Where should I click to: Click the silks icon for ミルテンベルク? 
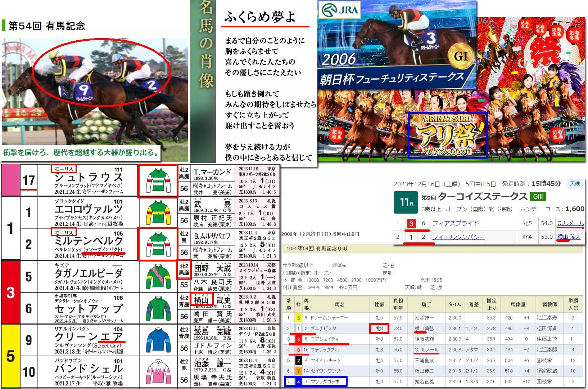click(x=158, y=245)
